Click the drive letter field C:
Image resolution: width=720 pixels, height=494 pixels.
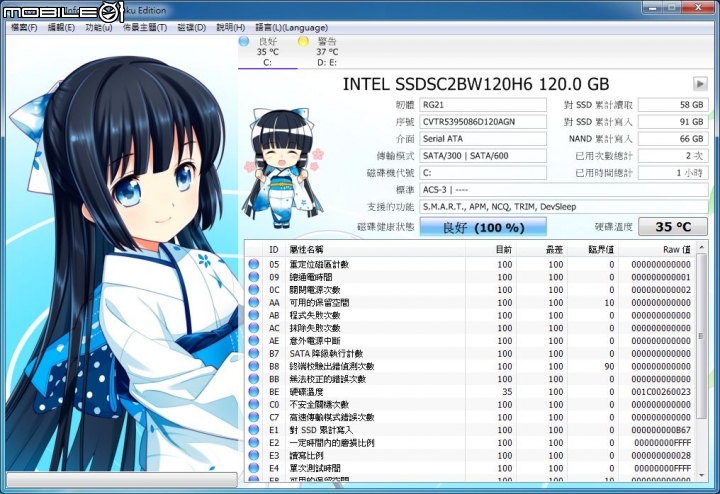coord(483,173)
